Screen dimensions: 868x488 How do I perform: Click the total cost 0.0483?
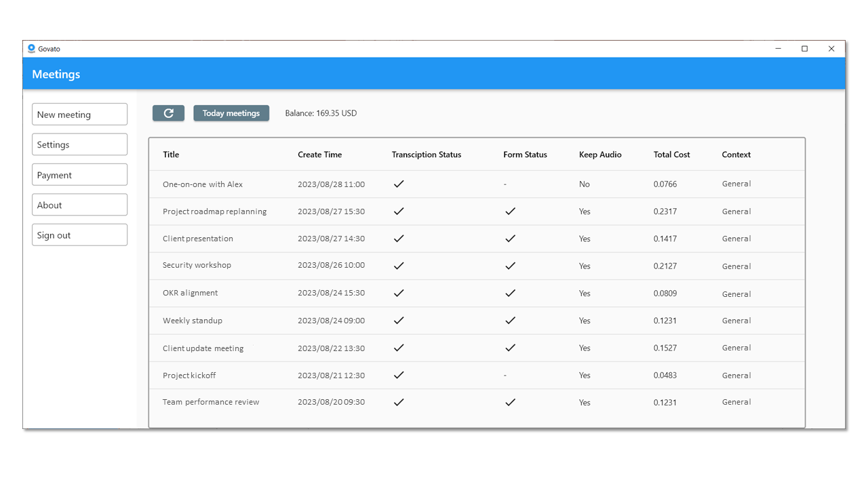tap(665, 375)
